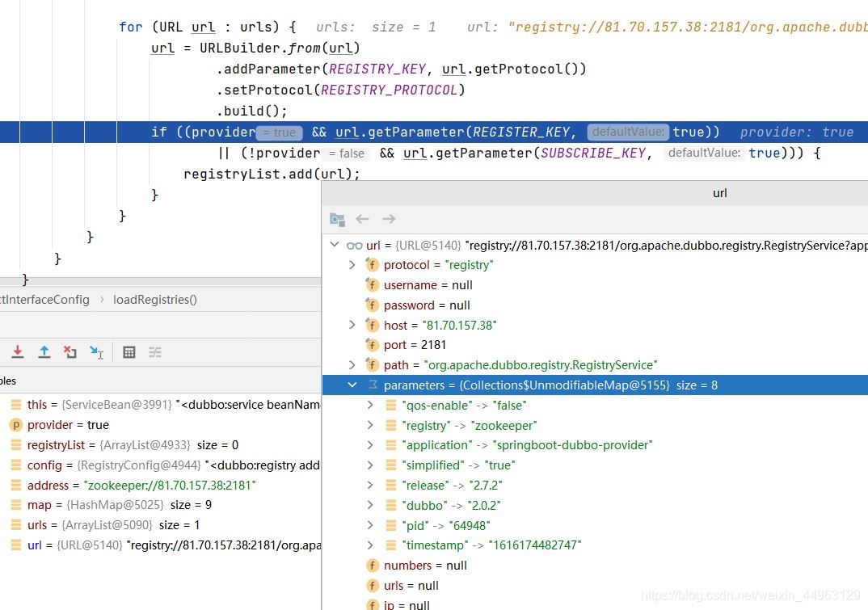
Task: Collapse the parameters map node
Action: coord(352,385)
